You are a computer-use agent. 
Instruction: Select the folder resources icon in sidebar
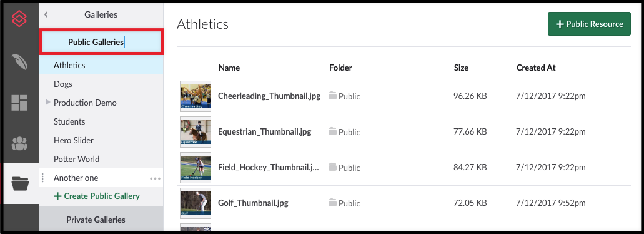click(20, 184)
